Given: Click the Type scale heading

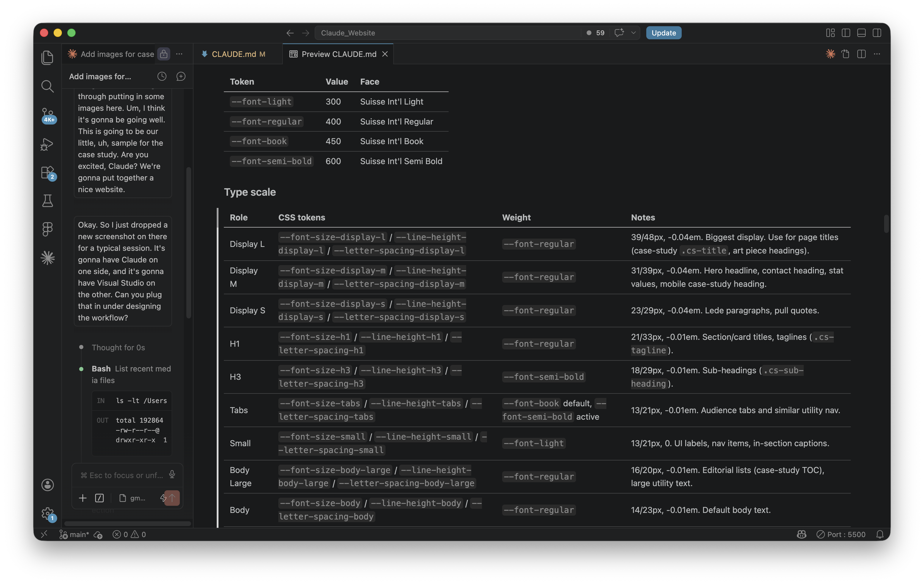Looking at the screenshot, I should pyautogui.click(x=250, y=192).
